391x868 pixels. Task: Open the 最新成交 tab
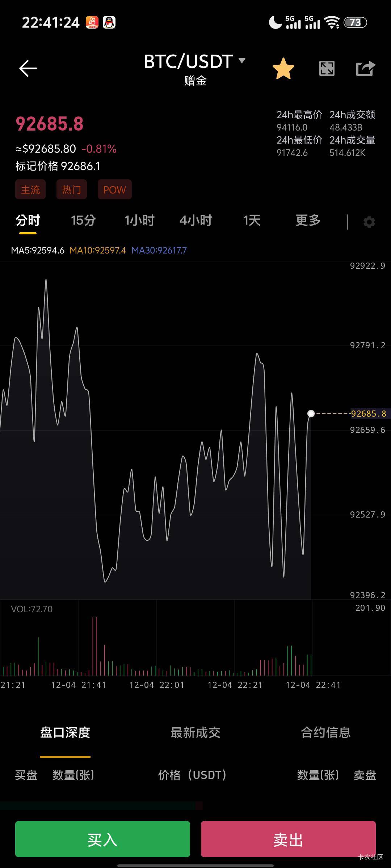(x=195, y=732)
